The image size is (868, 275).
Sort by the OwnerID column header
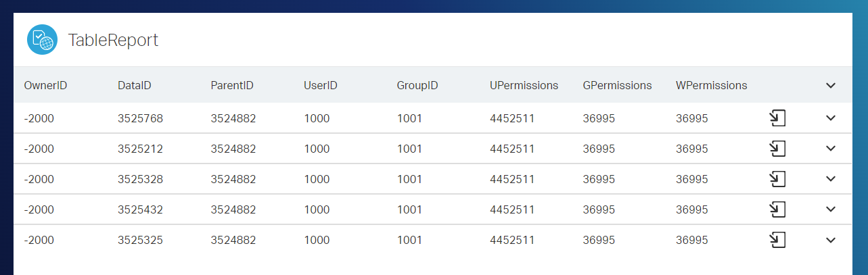pos(45,85)
